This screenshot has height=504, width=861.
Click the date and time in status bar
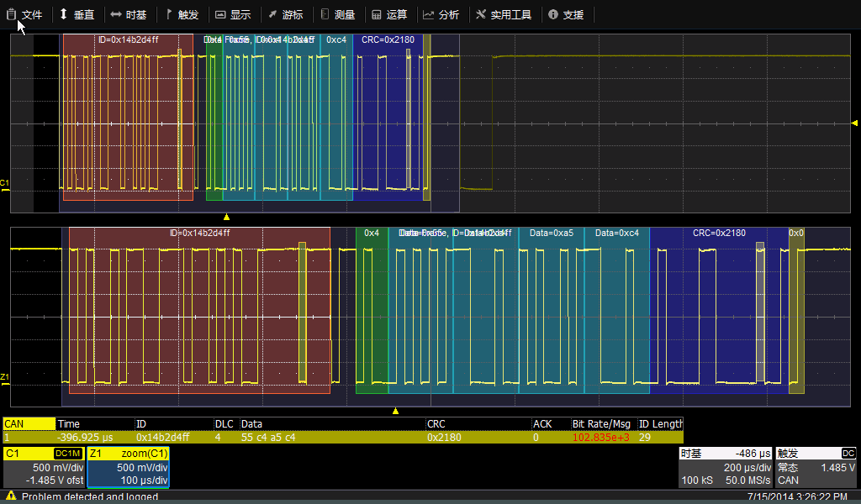click(797, 497)
